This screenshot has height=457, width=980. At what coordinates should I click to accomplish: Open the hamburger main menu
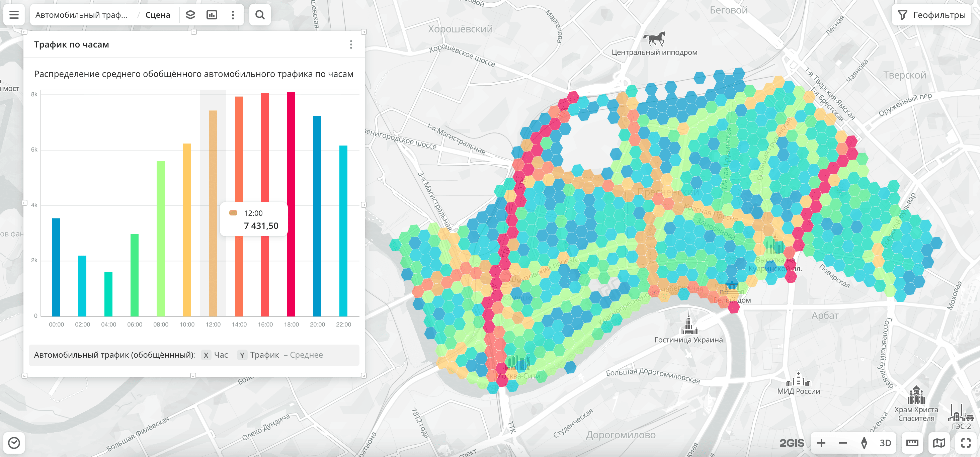pyautogui.click(x=14, y=15)
